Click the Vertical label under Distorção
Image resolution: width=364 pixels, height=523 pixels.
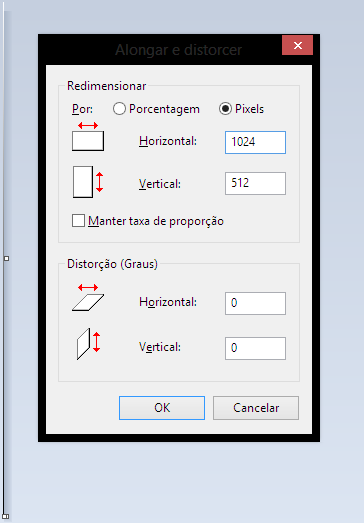point(160,347)
